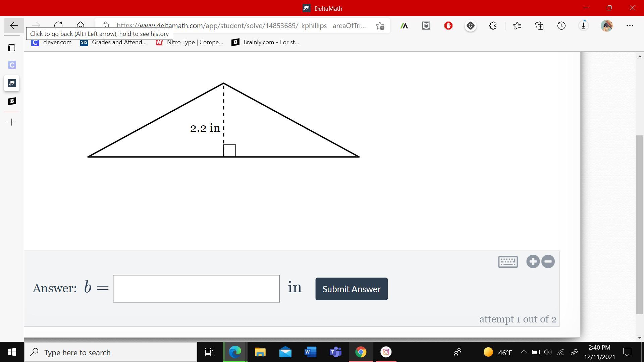
Task: Open the Brainly vertical tab in sidebar
Action: pyautogui.click(x=12, y=101)
